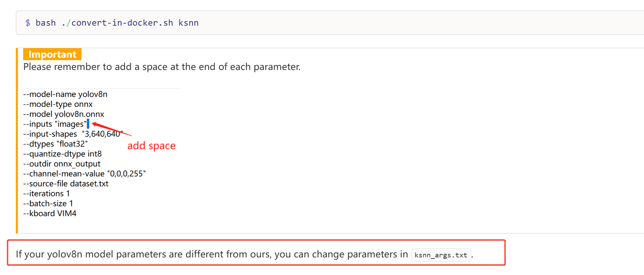Click the blue cursor marker after "images"
The width and height of the screenshot is (644, 275).
click(88, 124)
